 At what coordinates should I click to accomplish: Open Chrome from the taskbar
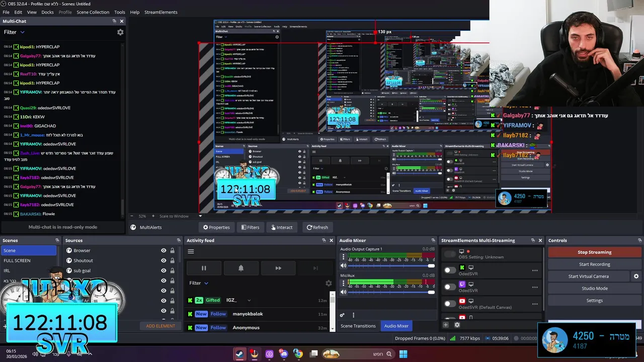coord(298,354)
